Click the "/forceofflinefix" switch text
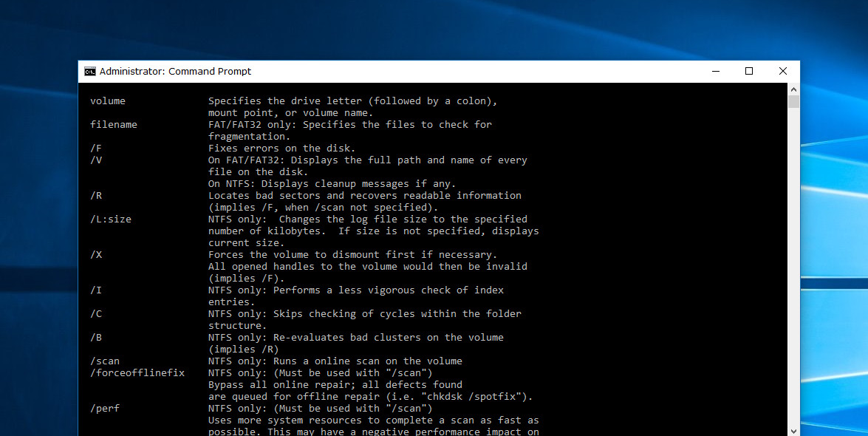Image resolution: width=868 pixels, height=436 pixels. pyautogui.click(x=137, y=373)
